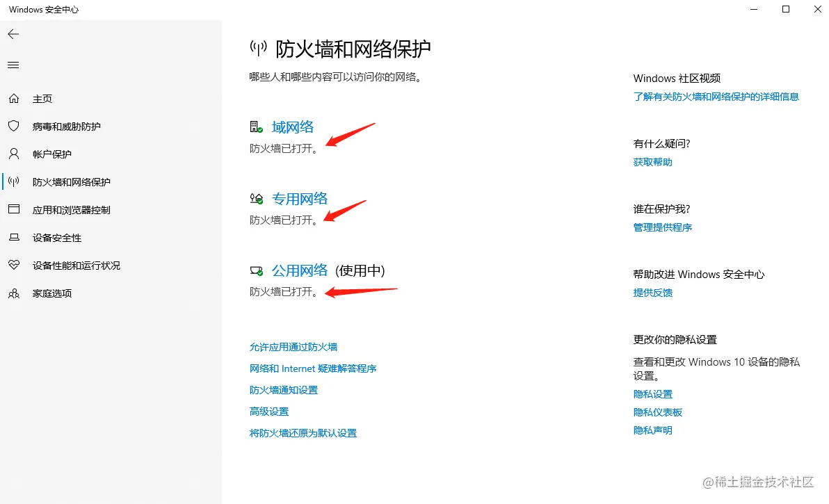Click 管理提供程序 link
Image resolution: width=829 pixels, height=504 pixels.
pos(663,227)
